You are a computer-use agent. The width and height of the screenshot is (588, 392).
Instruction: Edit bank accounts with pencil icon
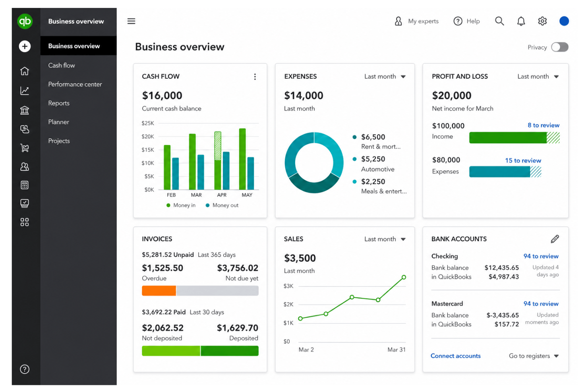click(x=555, y=239)
